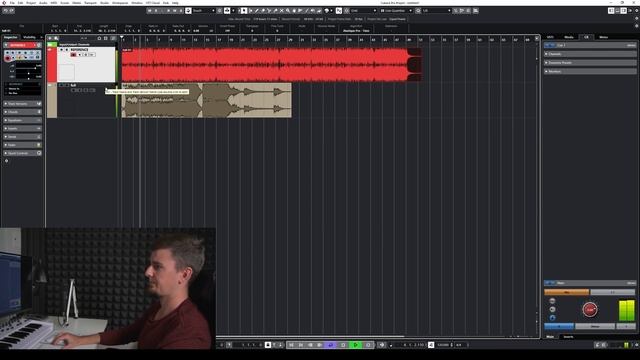Viewport: 640px width, 360px height.
Task: Switch to the Meter tab in right zone
Action: pyautogui.click(x=604, y=37)
